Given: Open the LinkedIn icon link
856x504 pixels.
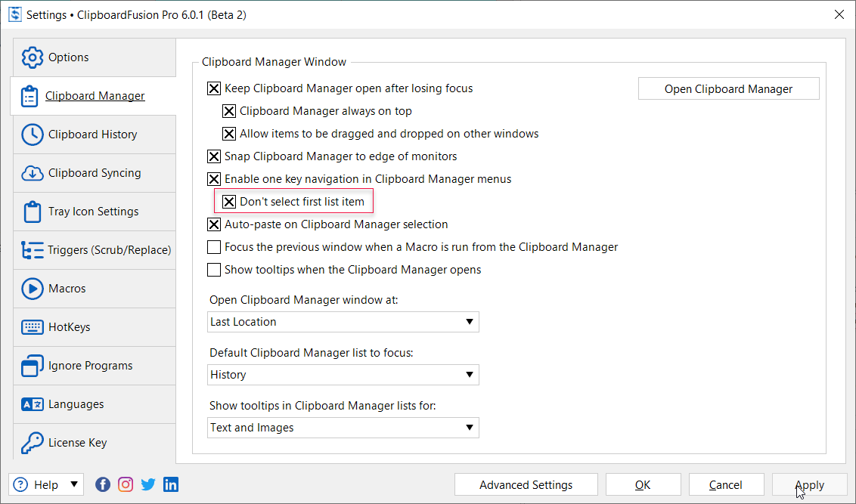Looking at the screenshot, I should coord(171,485).
